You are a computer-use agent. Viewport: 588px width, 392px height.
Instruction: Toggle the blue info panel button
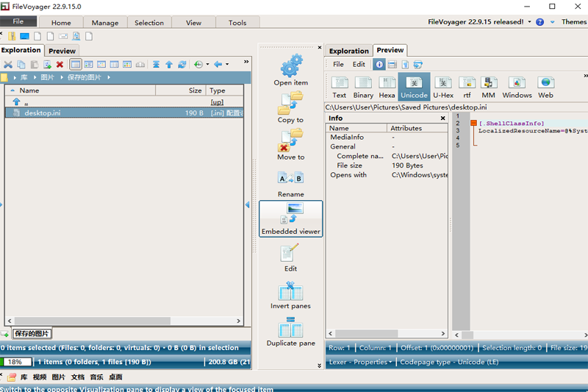tap(379, 65)
